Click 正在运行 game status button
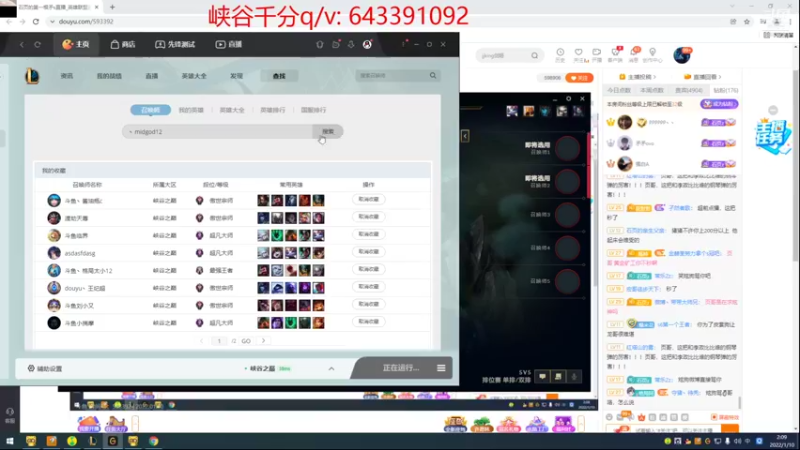 401,368
